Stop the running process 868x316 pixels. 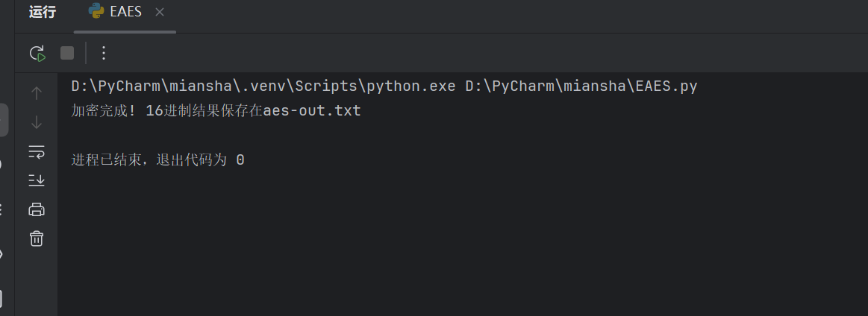click(67, 53)
